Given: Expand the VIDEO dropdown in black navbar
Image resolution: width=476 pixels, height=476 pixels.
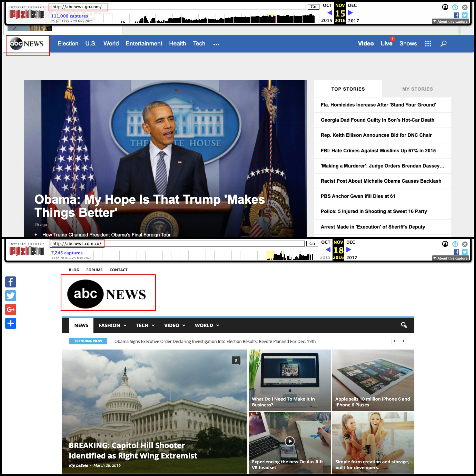Looking at the screenshot, I should [175, 325].
